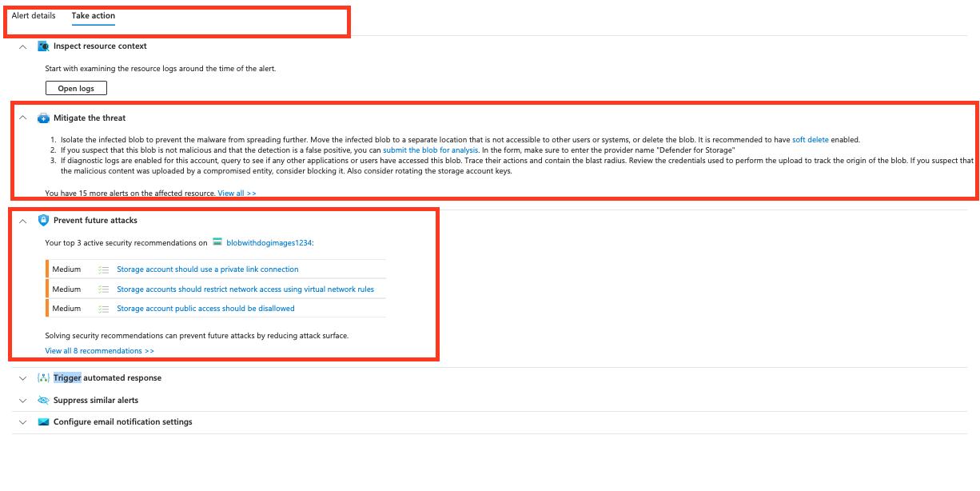Expand the Suppress similar alerts section

[x=22, y=400]
